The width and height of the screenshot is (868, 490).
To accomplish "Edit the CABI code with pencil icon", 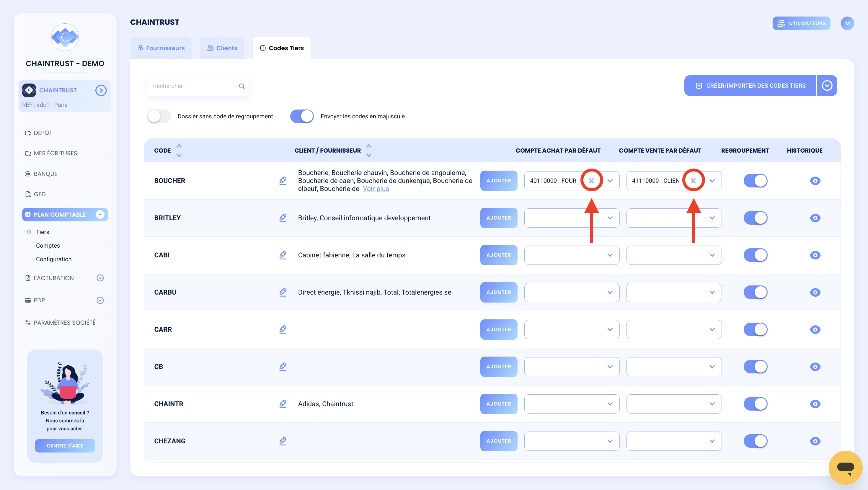I will pos(283,255).
